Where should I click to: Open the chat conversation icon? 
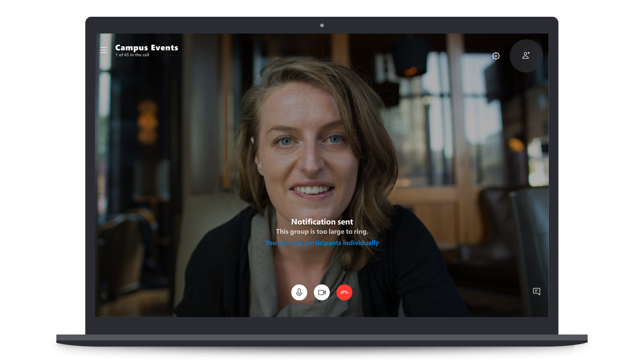[x=536, y=291]
